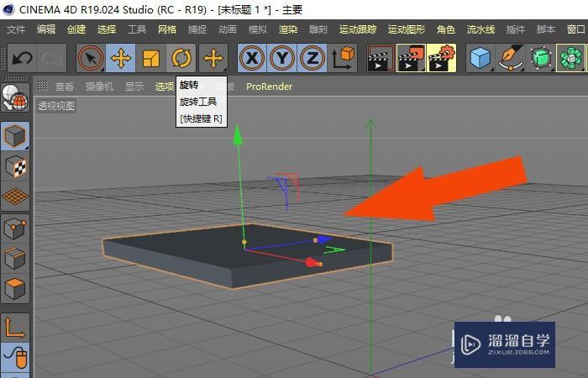Image resolution: width=588 pixels, height=378 pixels.
Task: Click the Make Editable icon
Action: click(x=15, y=97)
